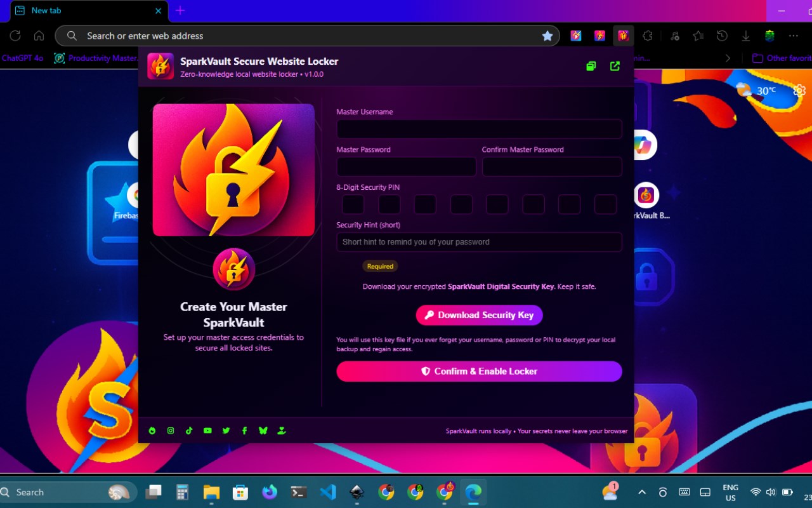The height and width of the screenshot is (508, 812).
Task: Open the media control music-note icon
Action: pyautogui.click(x=674, y=36)
